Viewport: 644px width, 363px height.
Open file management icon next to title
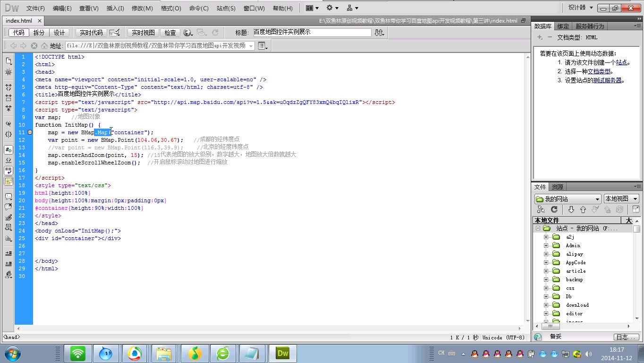(x=379, y=33)
